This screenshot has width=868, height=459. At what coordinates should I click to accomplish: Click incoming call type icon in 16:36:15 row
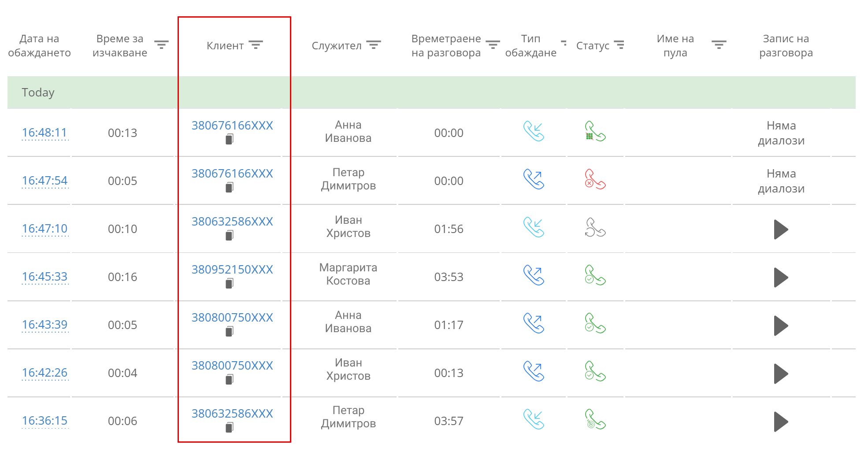[534, 419]
